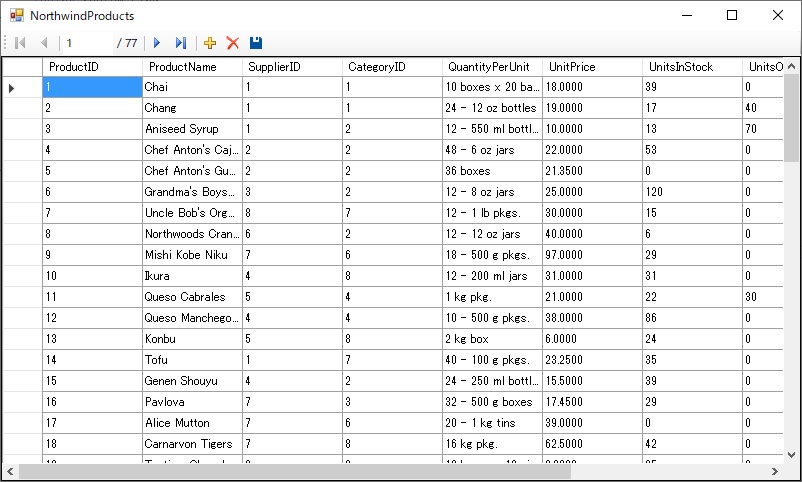Click the units on order 70 cell
Image resolution: width=802 pixels, height=482 pixels.
(763, 129)
